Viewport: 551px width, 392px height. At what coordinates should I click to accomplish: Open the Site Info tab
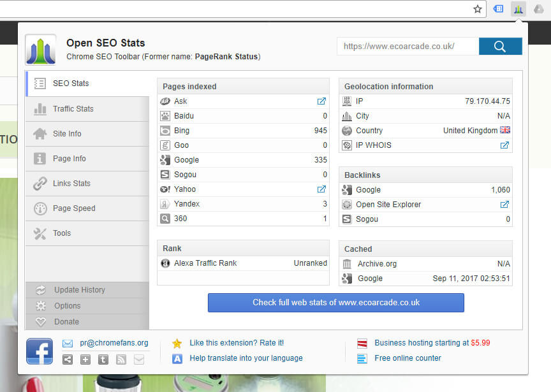[88, 134]
